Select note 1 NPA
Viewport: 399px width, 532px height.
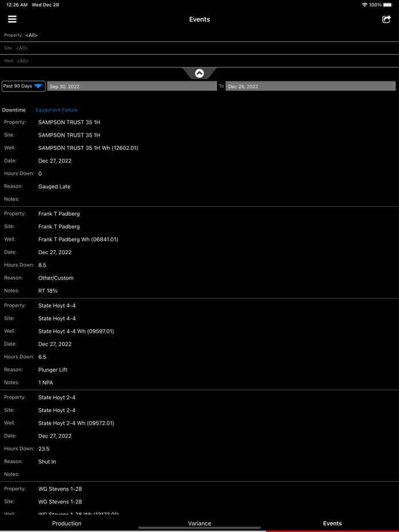pyautogui.click(x=46, y=383)
